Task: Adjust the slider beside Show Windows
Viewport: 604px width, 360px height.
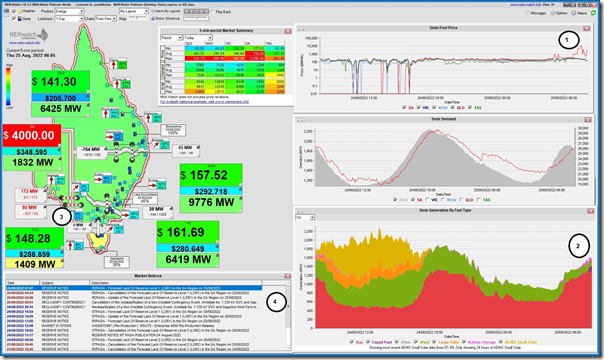Action: click(x=196, y=18)
